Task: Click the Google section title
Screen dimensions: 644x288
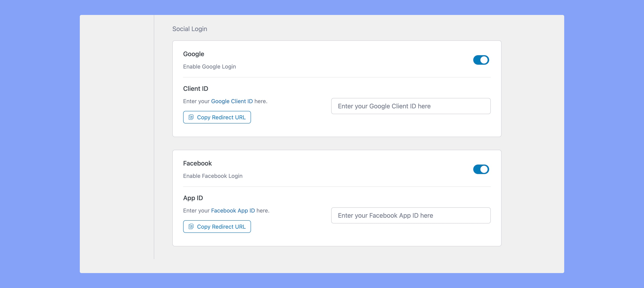Action: (194, 54)
